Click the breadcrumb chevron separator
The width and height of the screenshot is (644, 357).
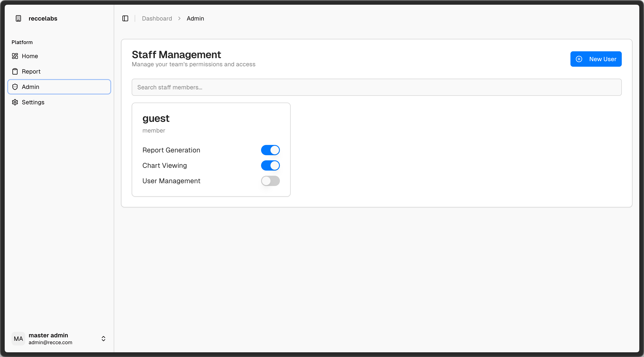tap(179, 19)
